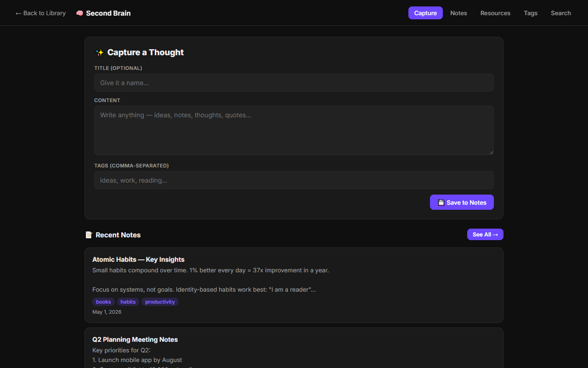Click the content textarea resize handle
Viewport: 588px width, 368px height.
491,152
